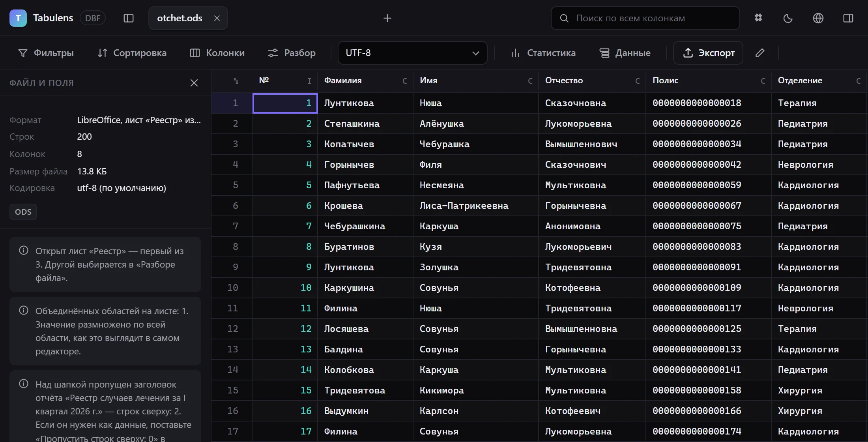Viewport: 868px width, 442px height.
Task: Open language selector globe icon
Action: pyautogui.click(x=818, y=18)
